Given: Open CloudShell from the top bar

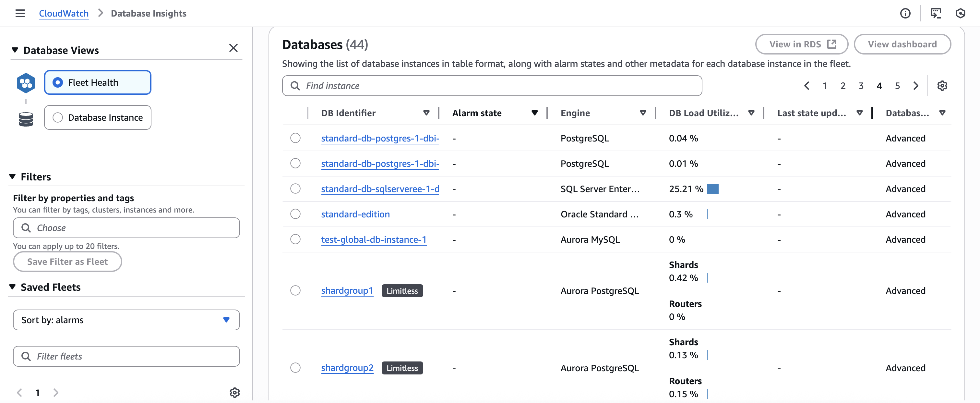Looking at the screenshot, I should click(936, 13).
